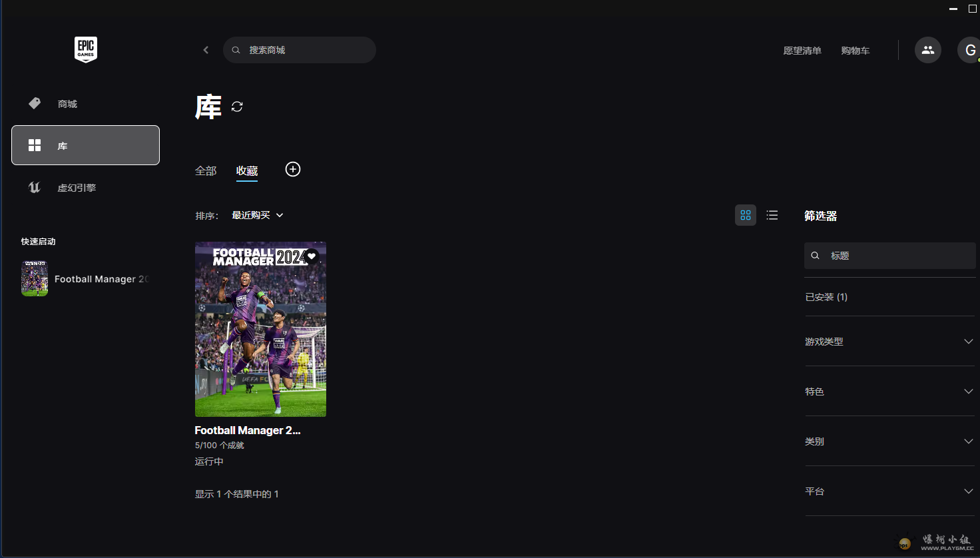980x558 pixels.
Task: Open the 最近购买 sort dropdown
Action: (x=258, y=215)
